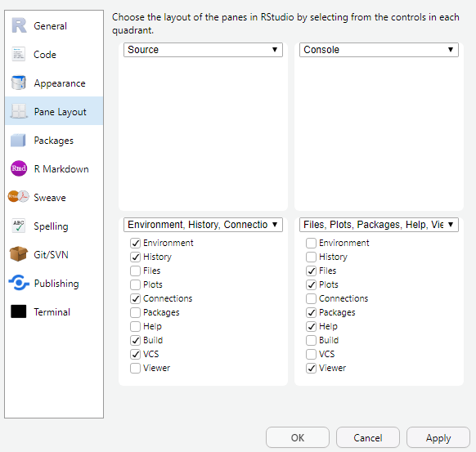Open Environment, History, Connections dropdown

203,225
